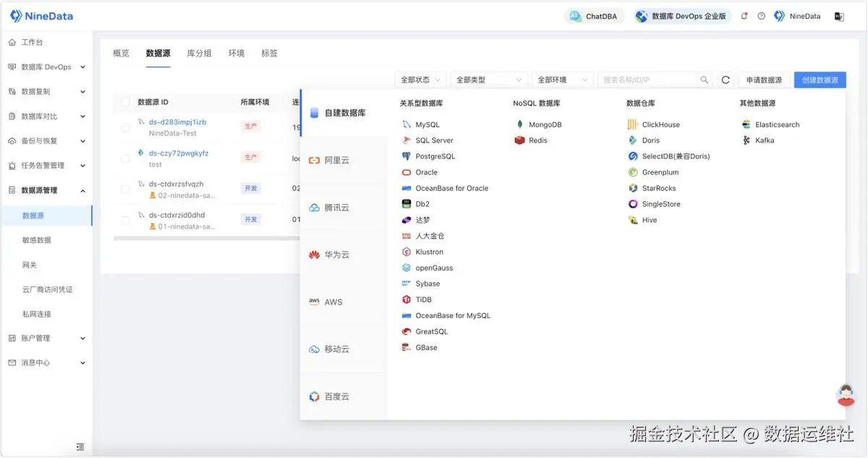Open the customer support avatar chat
The image size is (868, 458).
pyautogui.click(x=846, y=395)
